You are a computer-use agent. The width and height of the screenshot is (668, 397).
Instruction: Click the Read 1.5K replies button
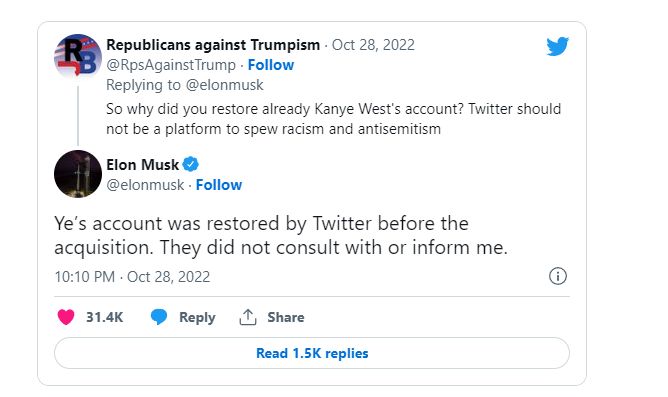pyautogui.click(x=312, y=353)
